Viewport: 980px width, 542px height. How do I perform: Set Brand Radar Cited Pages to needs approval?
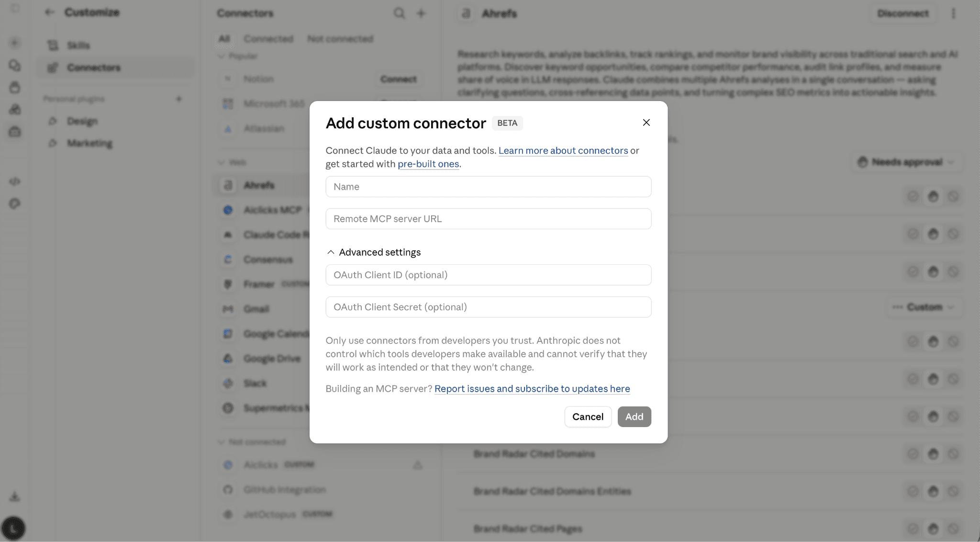pos(933,529)
